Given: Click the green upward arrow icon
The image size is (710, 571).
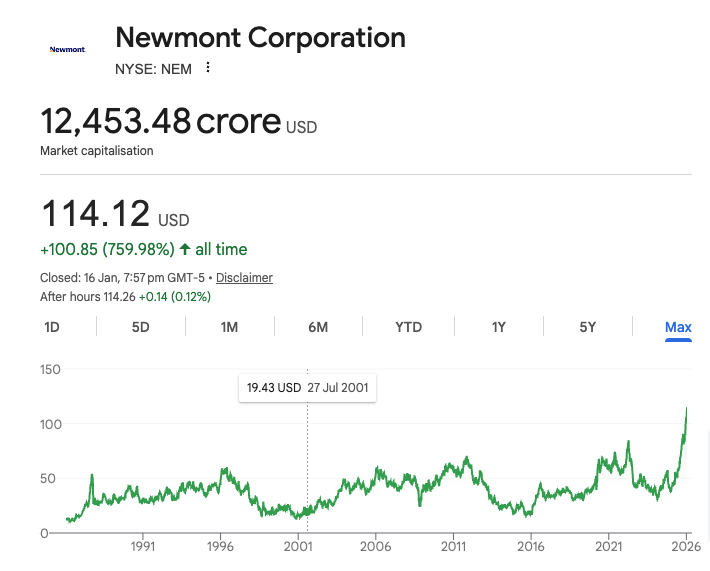Looking at the screenshot, I should (185, 249).
